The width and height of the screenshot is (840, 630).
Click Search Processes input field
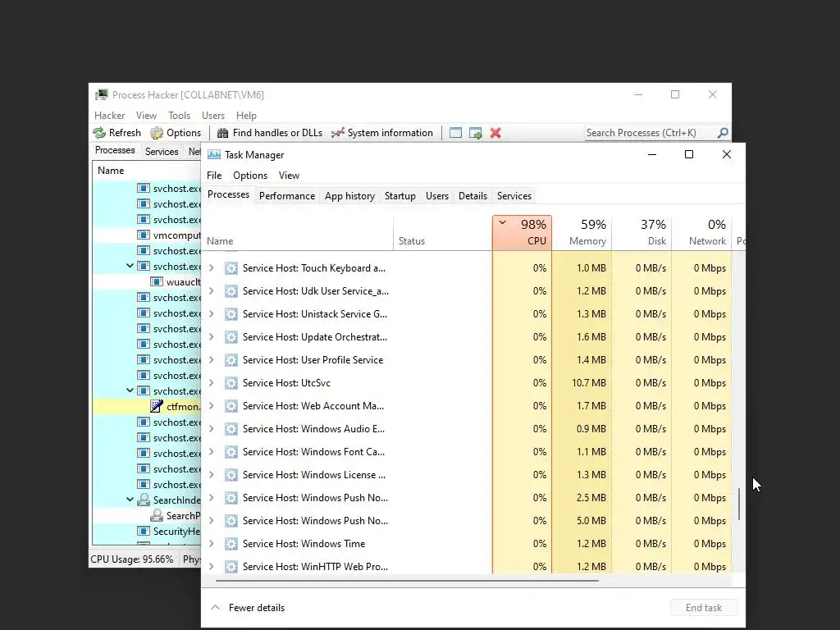(650, 133)
